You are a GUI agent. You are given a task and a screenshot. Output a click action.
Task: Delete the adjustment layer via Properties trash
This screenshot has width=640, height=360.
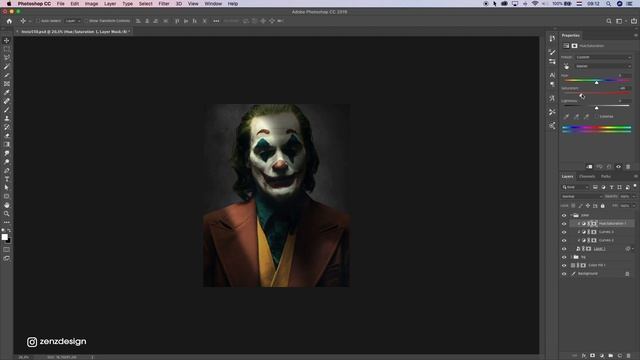(628, 167)
